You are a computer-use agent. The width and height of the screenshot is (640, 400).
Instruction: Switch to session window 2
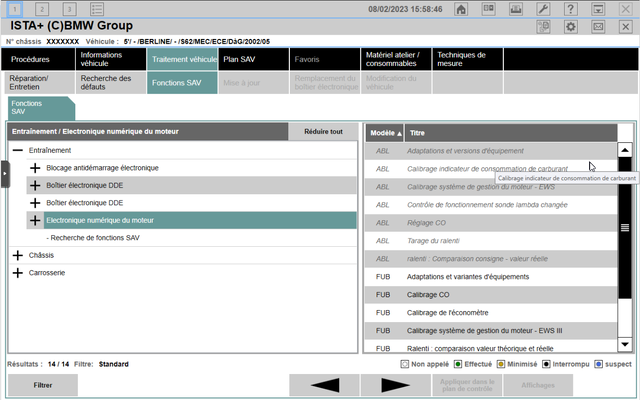[42, 9]
